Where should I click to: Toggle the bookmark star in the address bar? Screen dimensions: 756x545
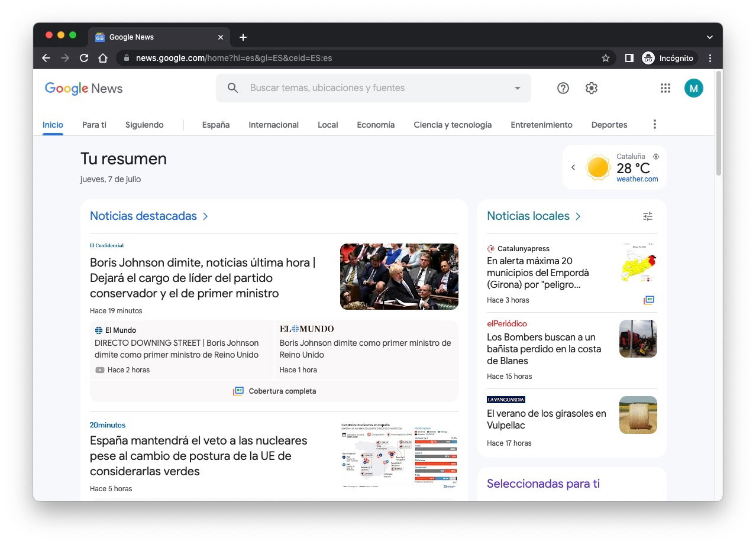pos(605,58)
